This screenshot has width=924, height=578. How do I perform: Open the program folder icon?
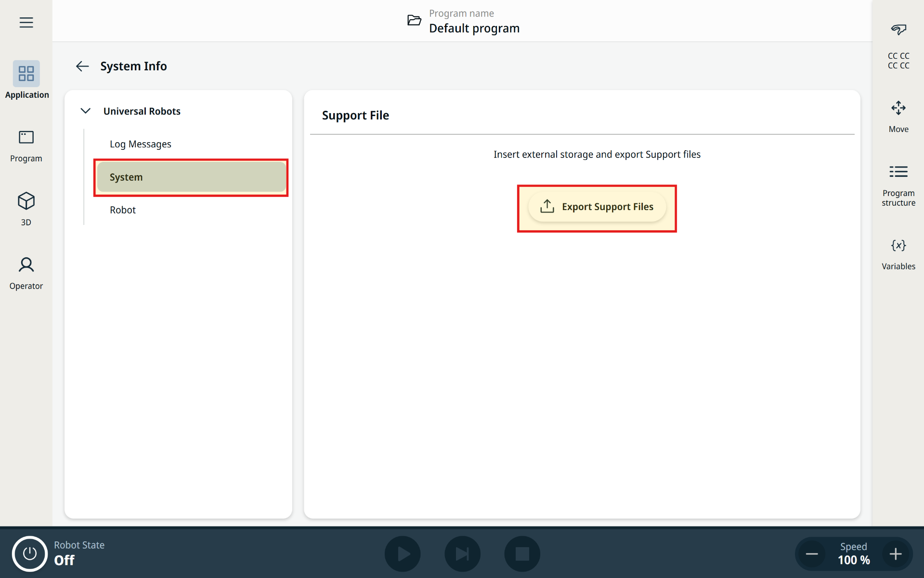(414, 21)
